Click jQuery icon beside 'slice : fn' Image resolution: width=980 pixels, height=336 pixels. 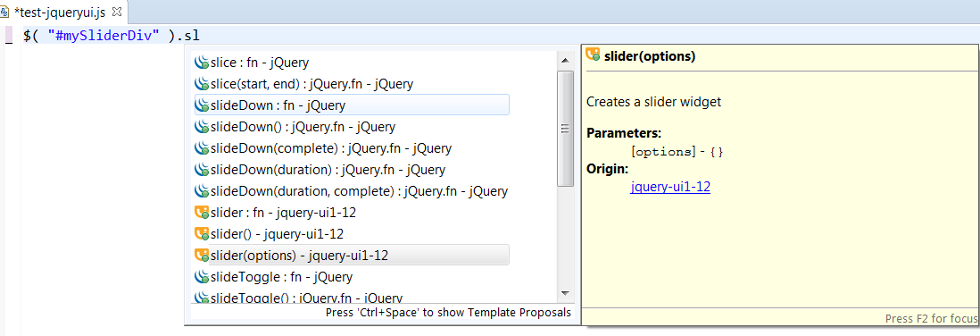pos(201,63)
